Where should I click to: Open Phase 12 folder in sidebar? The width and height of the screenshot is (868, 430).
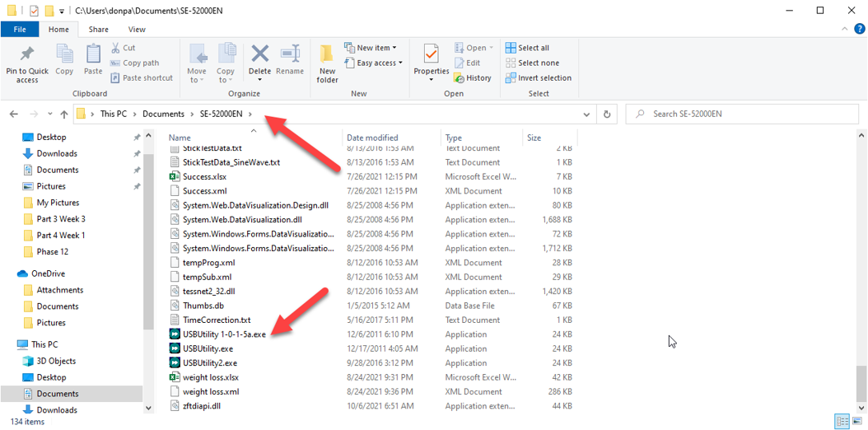(53, 252)
